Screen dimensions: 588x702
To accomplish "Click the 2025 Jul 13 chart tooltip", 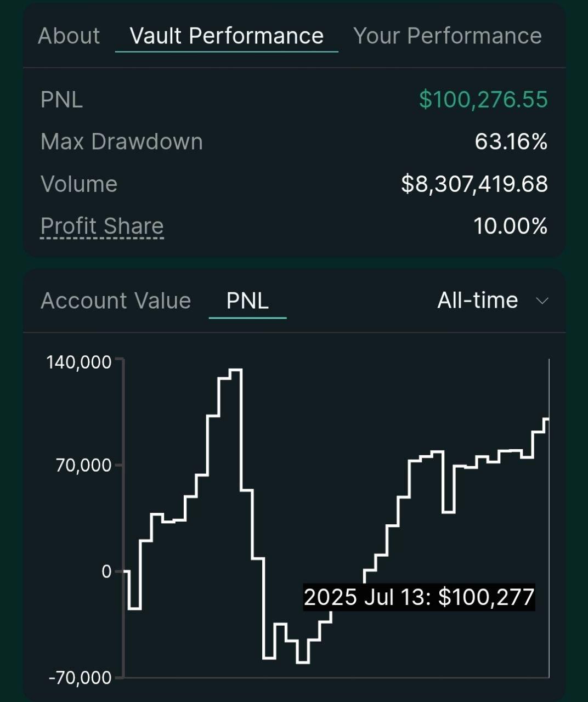I will 419,597.
